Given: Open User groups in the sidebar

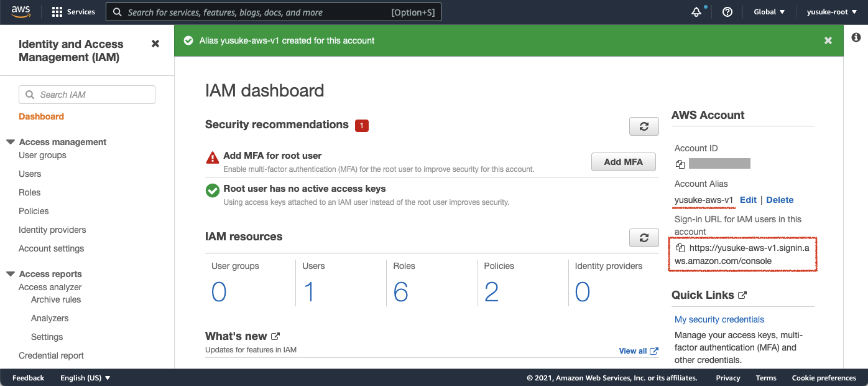Looking at the screenshot, I should (x=42, y=155).
